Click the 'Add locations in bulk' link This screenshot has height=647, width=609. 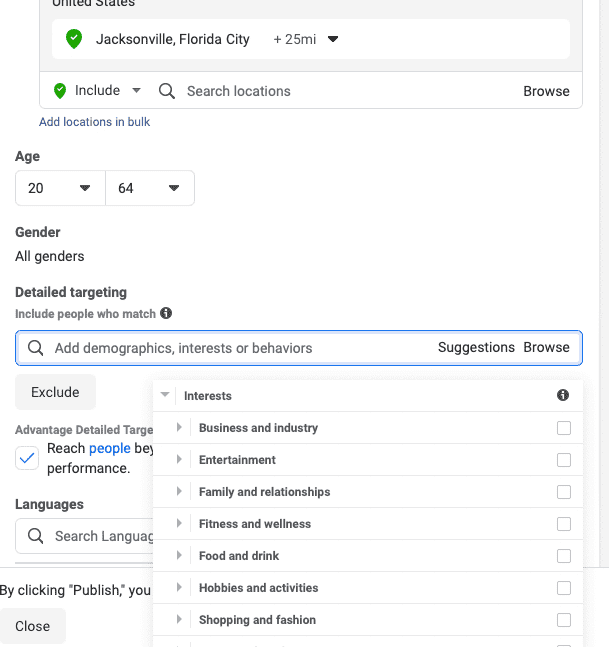[94, 122]
